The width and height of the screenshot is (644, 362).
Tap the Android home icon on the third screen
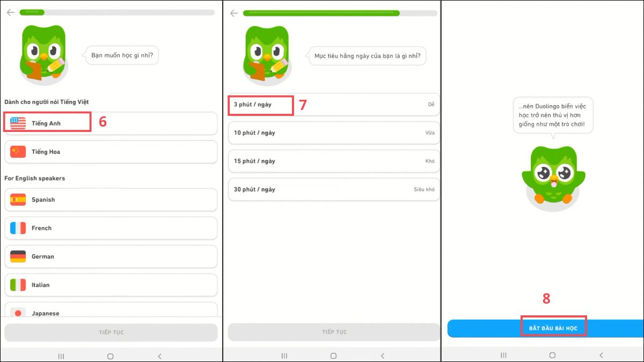point(552,355)
